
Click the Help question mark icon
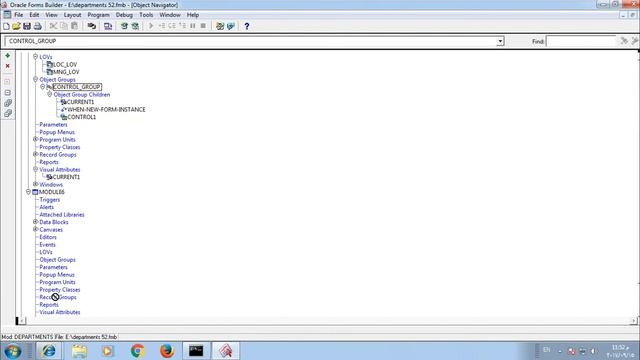(x=247, y=26)
